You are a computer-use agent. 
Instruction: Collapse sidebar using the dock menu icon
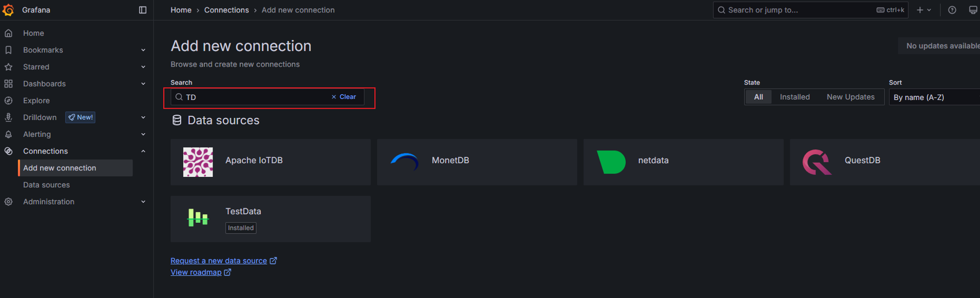pos(143,10)
